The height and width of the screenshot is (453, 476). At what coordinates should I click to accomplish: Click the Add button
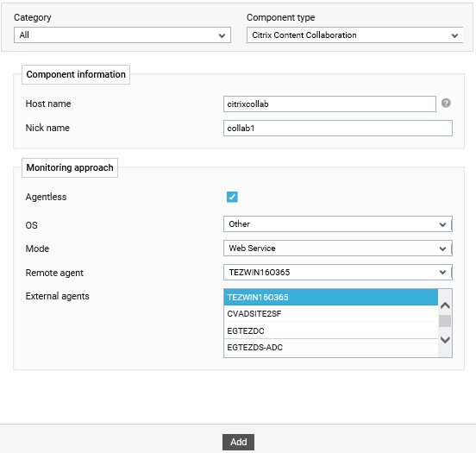[x=238, y=442]
